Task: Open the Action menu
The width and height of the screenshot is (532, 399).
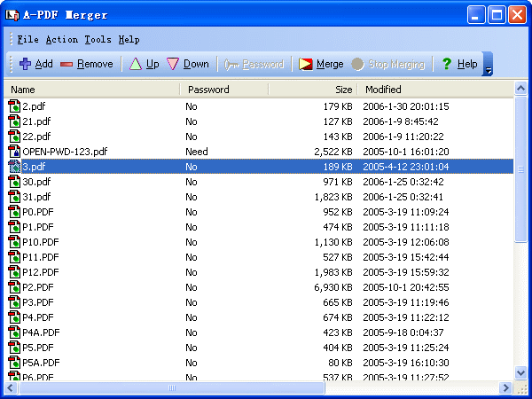Action: coord(62,40)
